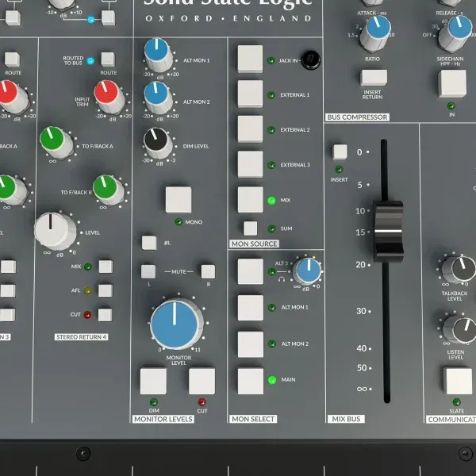Click the 30 mark on fader scale
The width and height of the screenshot is (476, 476).
coord(361,311)
